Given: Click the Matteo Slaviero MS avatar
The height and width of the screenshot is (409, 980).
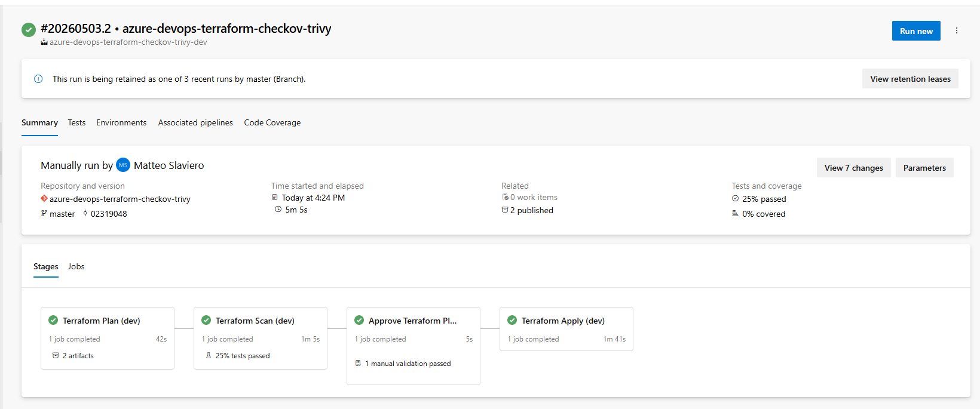Looking at the screenshot, I should (x=123, y=165).
